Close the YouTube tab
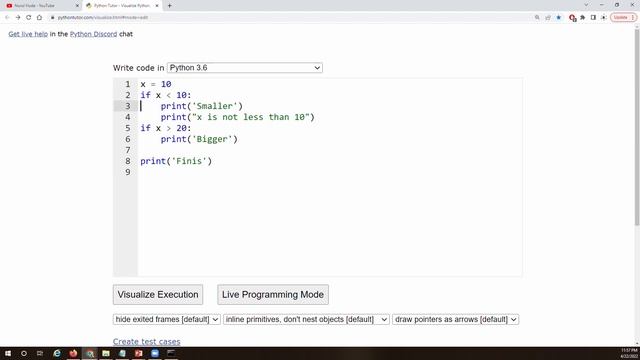Viewport: 640px width, 360px height. pos(77,6)
